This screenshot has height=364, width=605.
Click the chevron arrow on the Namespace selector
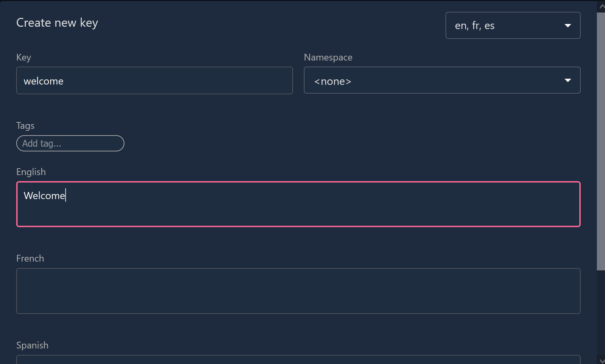567,80
